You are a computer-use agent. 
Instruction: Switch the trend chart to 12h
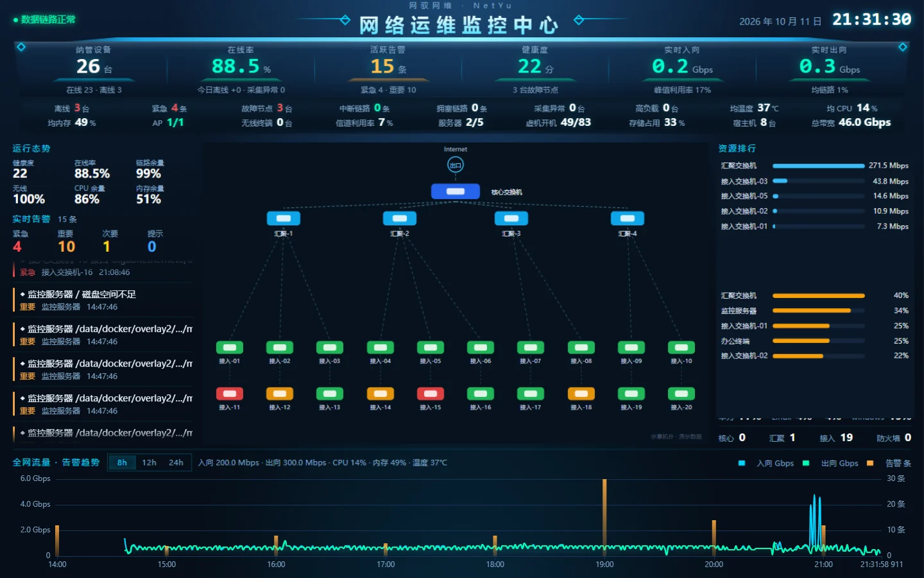(x=149, y=462)
